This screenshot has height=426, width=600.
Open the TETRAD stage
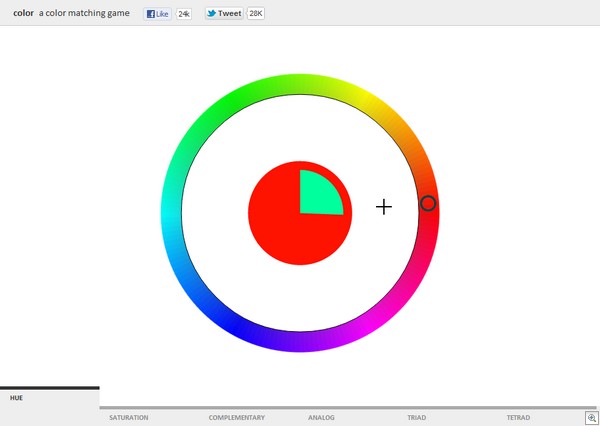518,417
